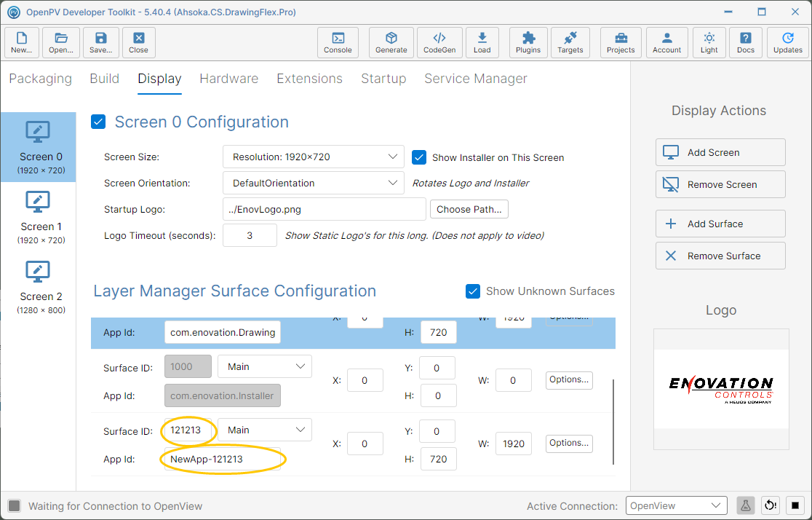The image size is (812, 520).
Task: Click the Add Screen button
Action: [x=720, y=152]
